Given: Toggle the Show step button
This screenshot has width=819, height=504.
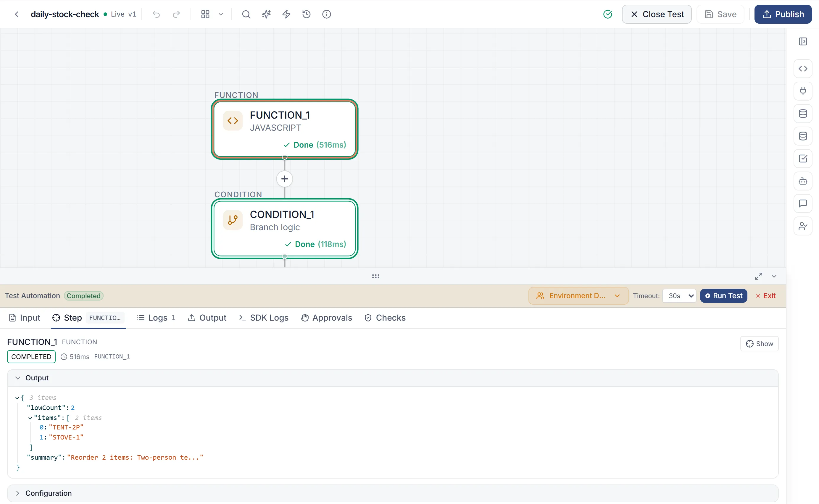Looking at the screenshot, I should (759, 344).
